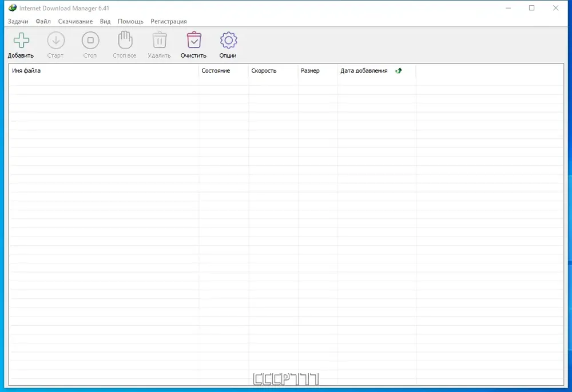Viewport: 572px width, 392px height.
Task: Sort by Дата добавления column header
Action: click(x=376, y=71)
